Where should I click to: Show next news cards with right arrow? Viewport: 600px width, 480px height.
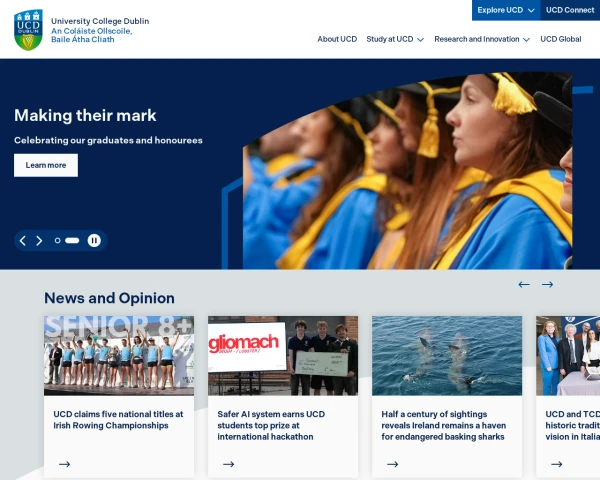[547, 284]
